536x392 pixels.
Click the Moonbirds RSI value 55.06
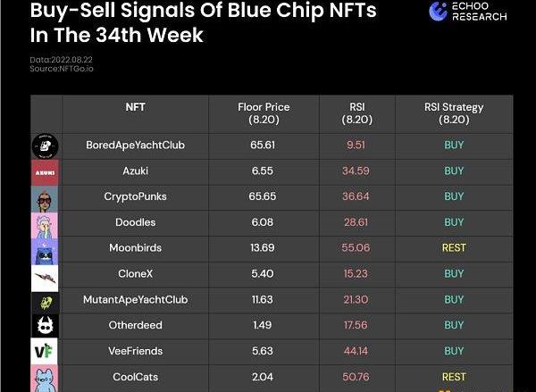point(357,248)
